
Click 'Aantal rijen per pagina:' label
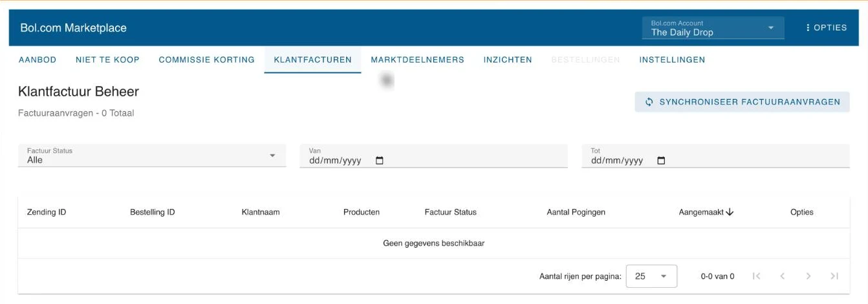580,276
